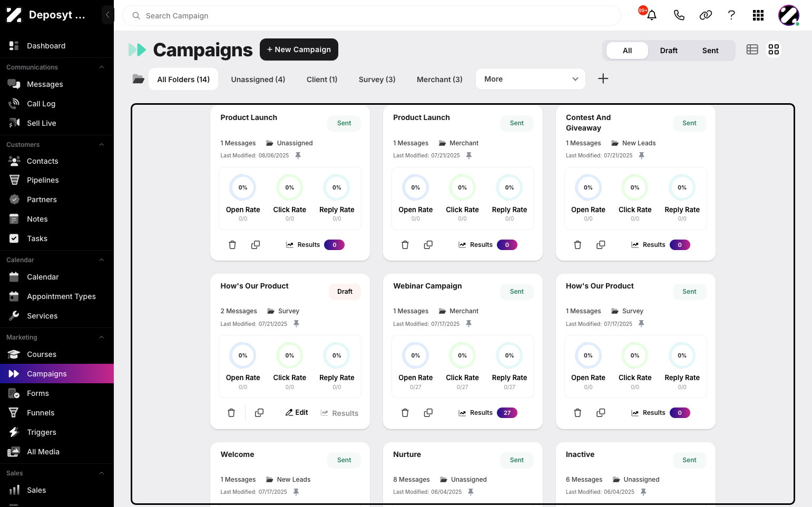The image size is (812, 507).
Task: Collapse the Calendar sidebar section
Action: tap(102, 260)
